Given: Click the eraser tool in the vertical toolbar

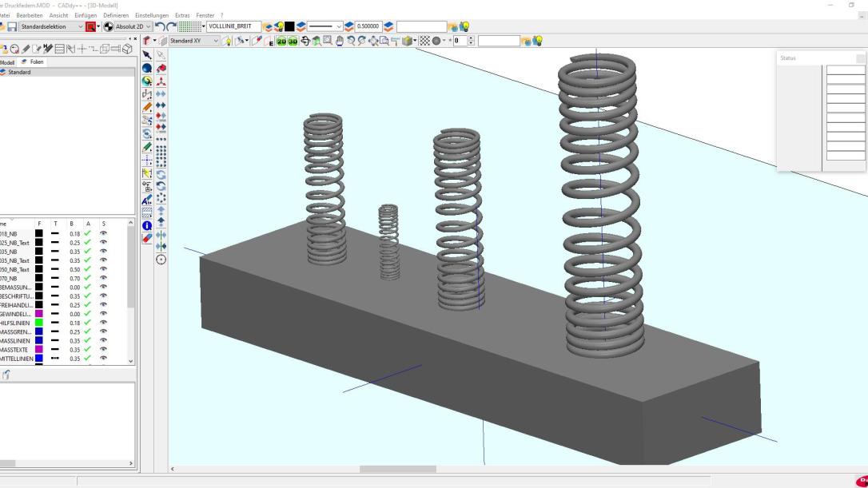Looking at the screenshot, I should click(147, 239).
